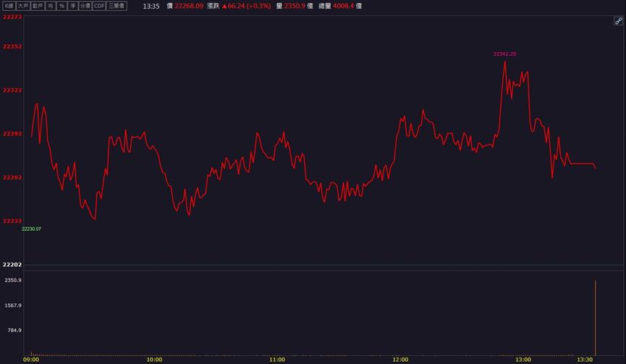
Task: Toggle the CDP indicator button
Action: coord(99,6)
